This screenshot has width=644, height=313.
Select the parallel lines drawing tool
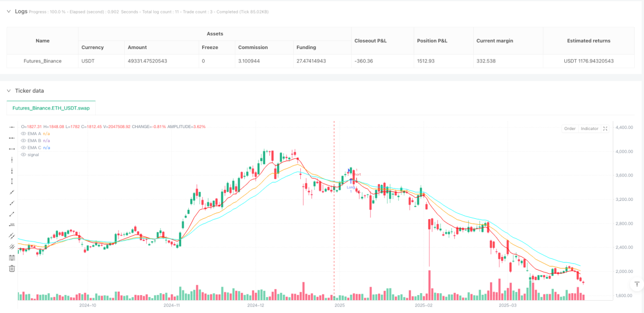coord(12,236)
